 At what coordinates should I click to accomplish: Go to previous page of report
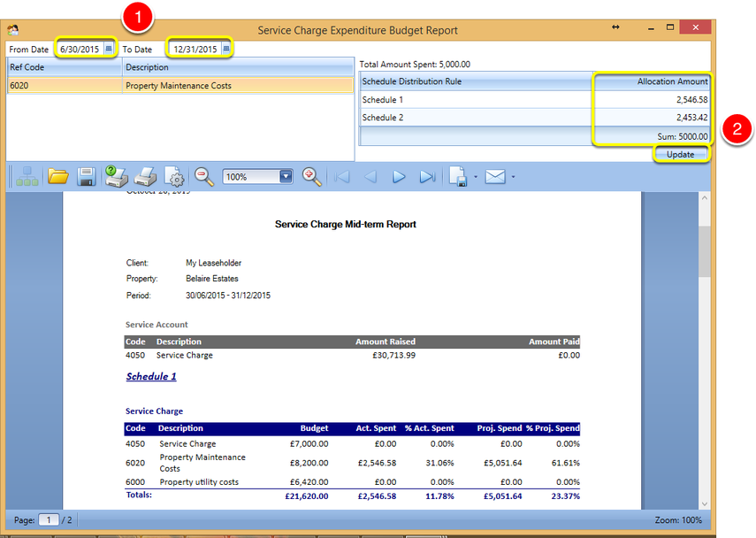tap(370, 177)
